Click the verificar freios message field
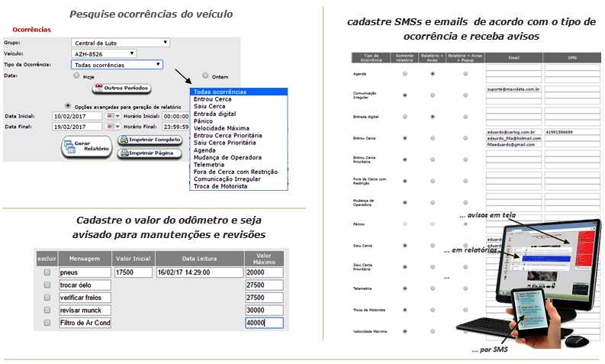This screenshot has height=364, width=605. 85,298
